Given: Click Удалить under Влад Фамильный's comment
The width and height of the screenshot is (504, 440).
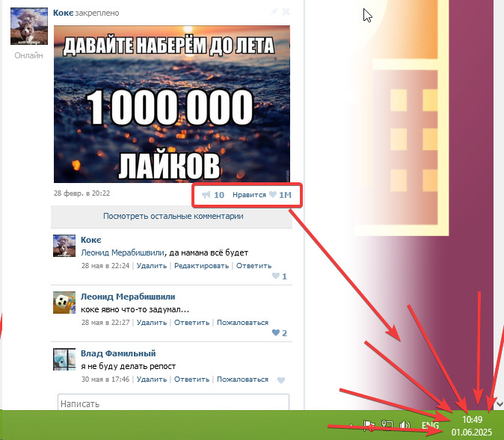Looking at the screenshot, I should coord(152,379).
